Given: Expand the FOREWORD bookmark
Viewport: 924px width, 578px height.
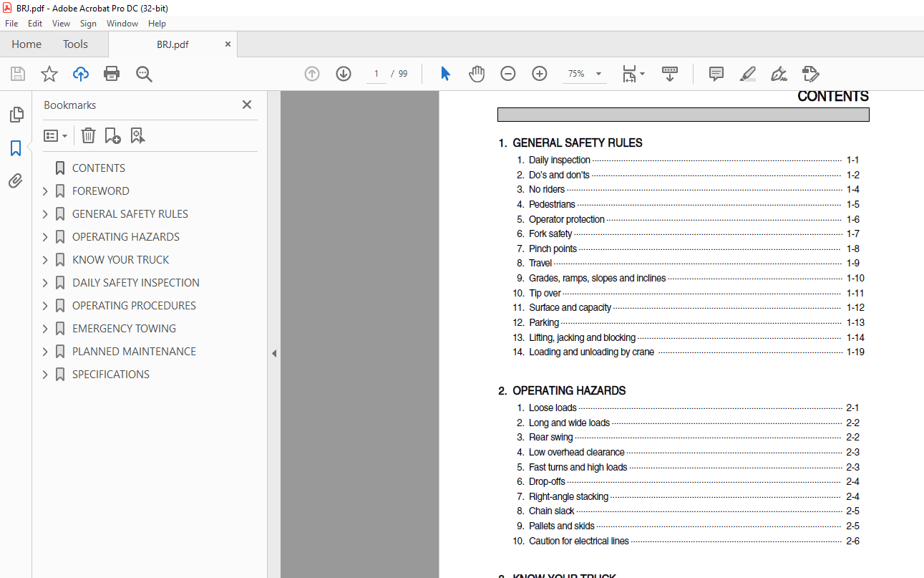Looking at the screenshot, I should tap(45, 191).
